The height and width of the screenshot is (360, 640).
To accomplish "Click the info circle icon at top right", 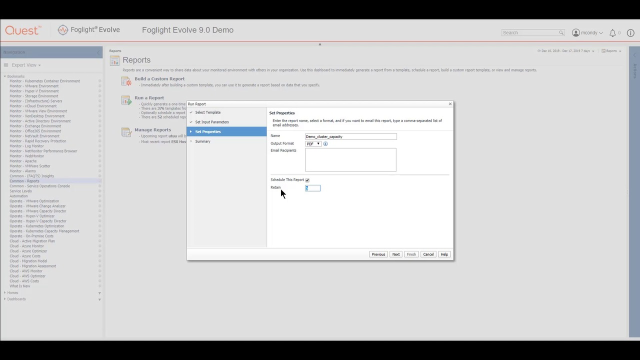I will tap(630, 33).
